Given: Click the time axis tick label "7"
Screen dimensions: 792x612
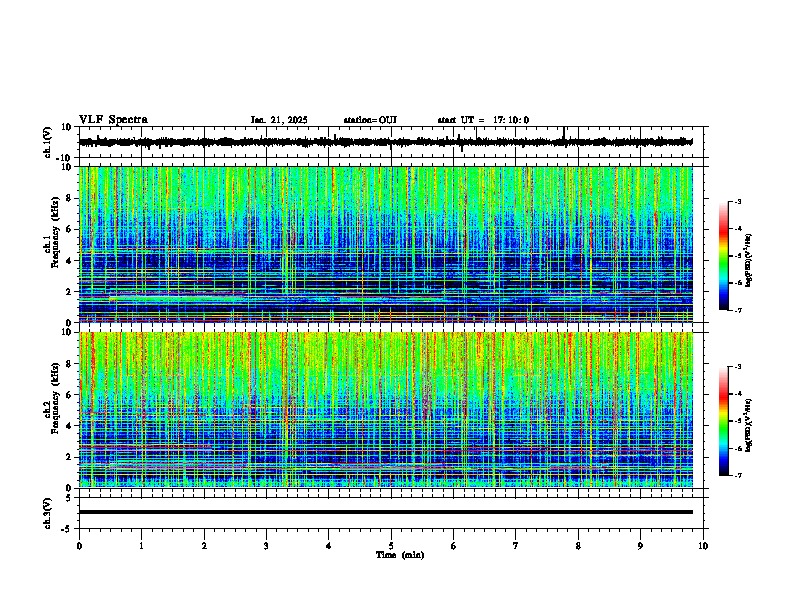Looking at the screenshot, I should (516, 546).
